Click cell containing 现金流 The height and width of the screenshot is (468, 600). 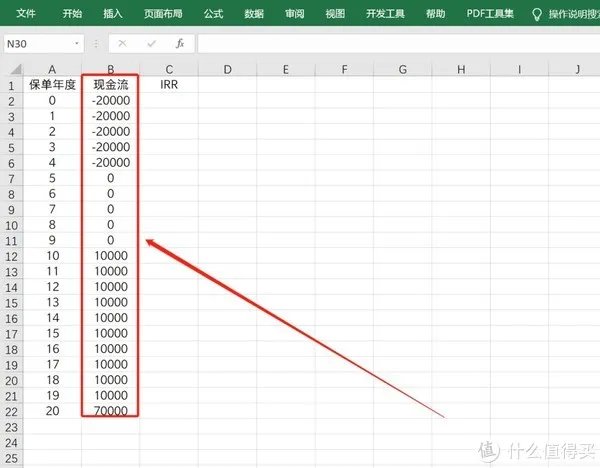click(x=111, y=85)
